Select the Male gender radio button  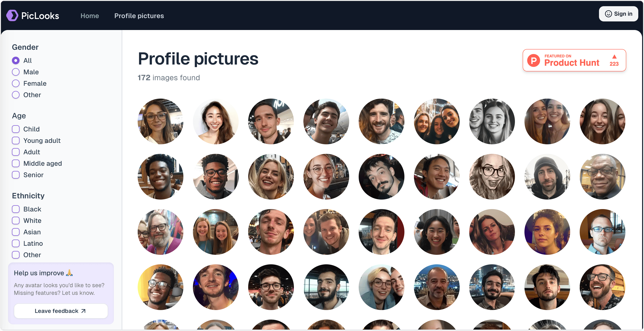pos(16,72)
